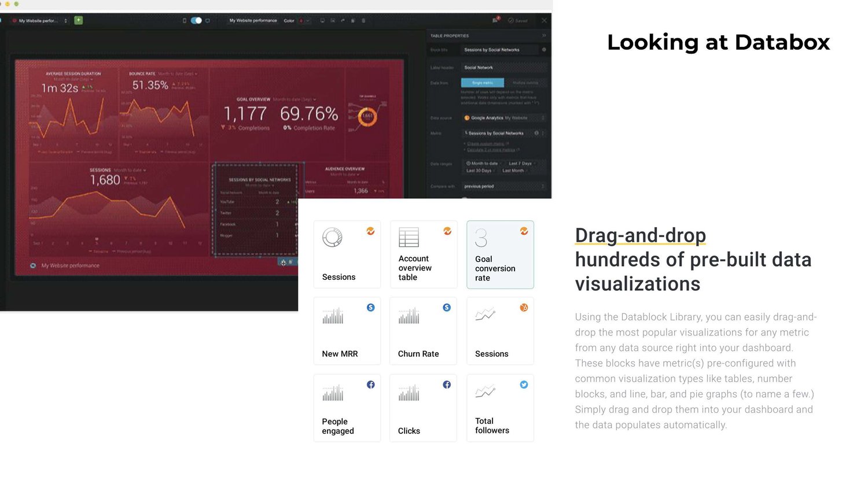868x488 pixels.
Task: Select the Multiple metrics option
Action: [x=525, y=83]
